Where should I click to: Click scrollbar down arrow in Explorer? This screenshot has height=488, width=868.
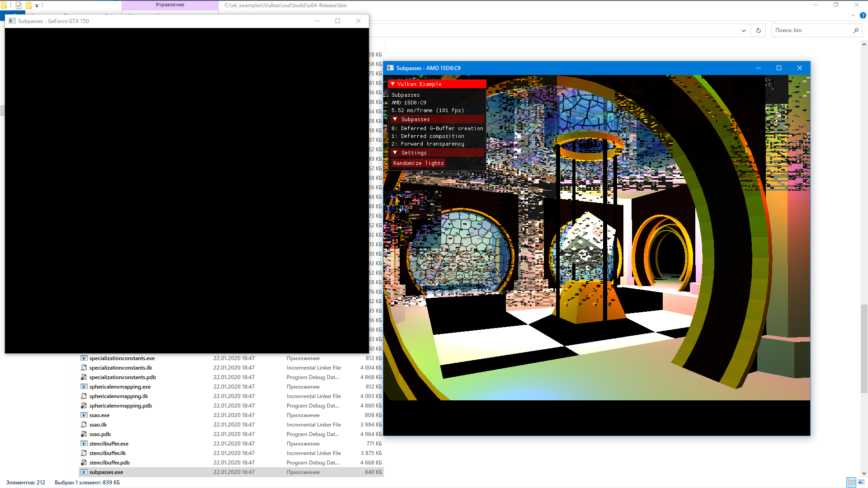pyautogui.click(x=864, y=474)
